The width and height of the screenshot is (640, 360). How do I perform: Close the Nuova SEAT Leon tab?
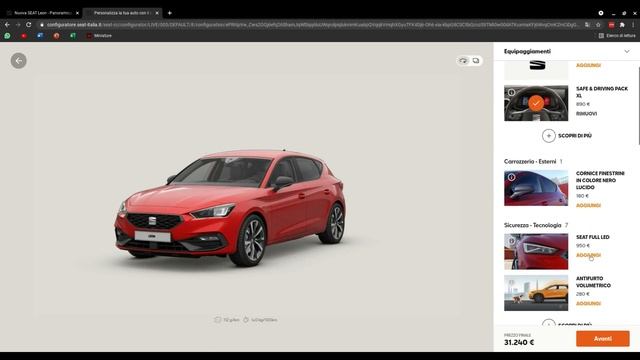(77, 13)
